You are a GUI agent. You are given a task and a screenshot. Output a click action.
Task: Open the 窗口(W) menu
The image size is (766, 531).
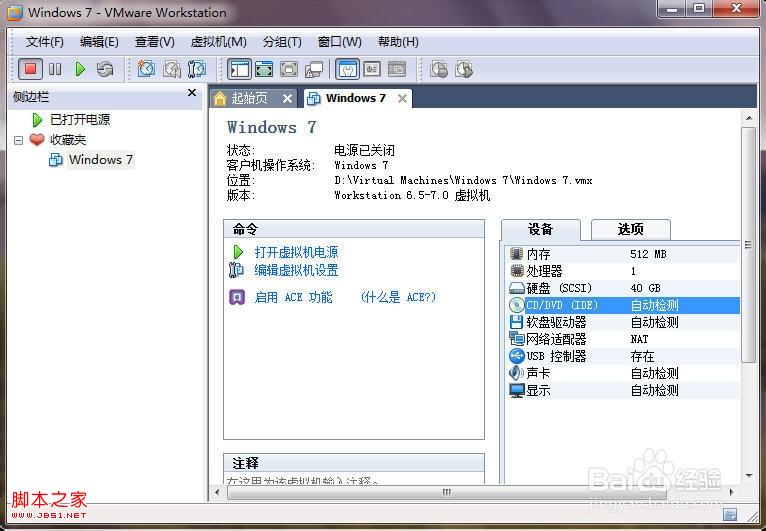[x=339, y=42]
